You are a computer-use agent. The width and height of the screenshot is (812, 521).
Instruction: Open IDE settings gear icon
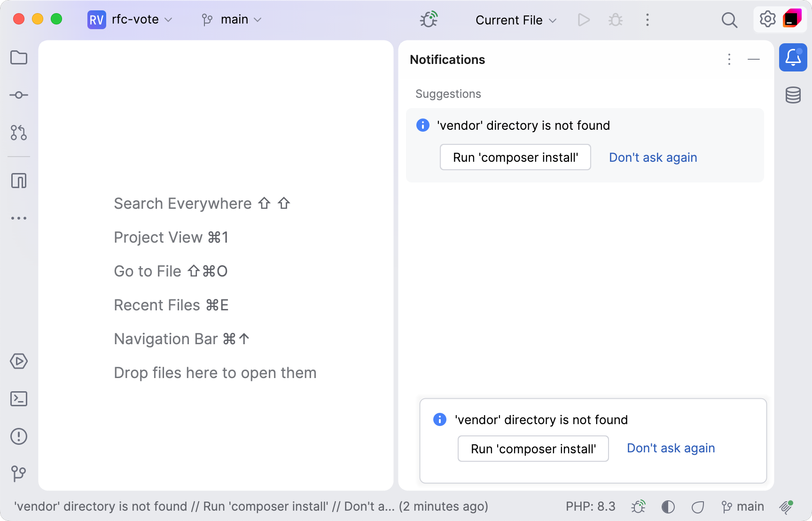(768, 20)
